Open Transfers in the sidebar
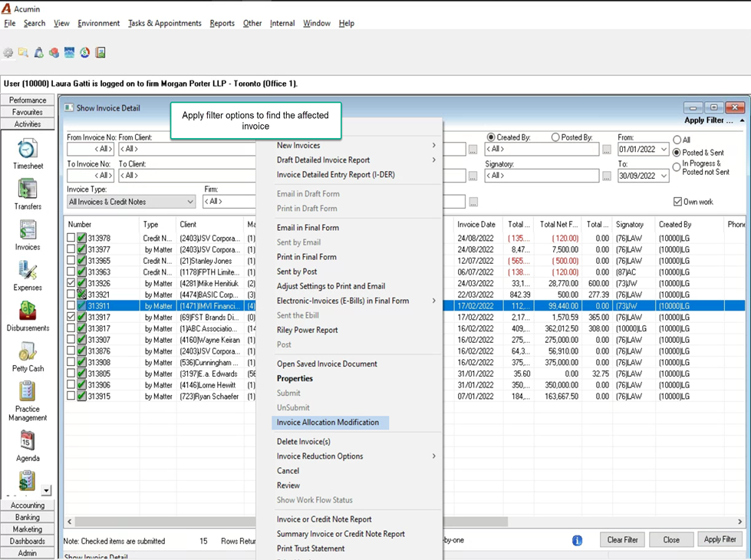 28,194
